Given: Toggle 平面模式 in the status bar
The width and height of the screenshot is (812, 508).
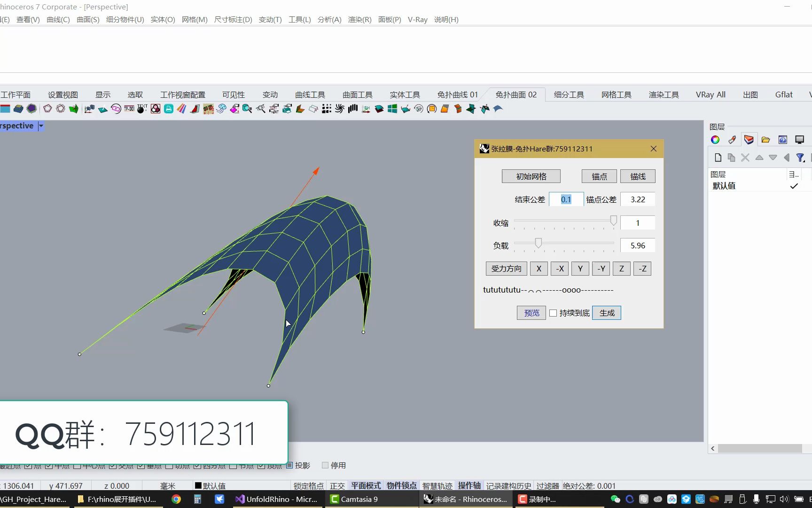Looking at the screenshot, I should click(x=366, y=486).
